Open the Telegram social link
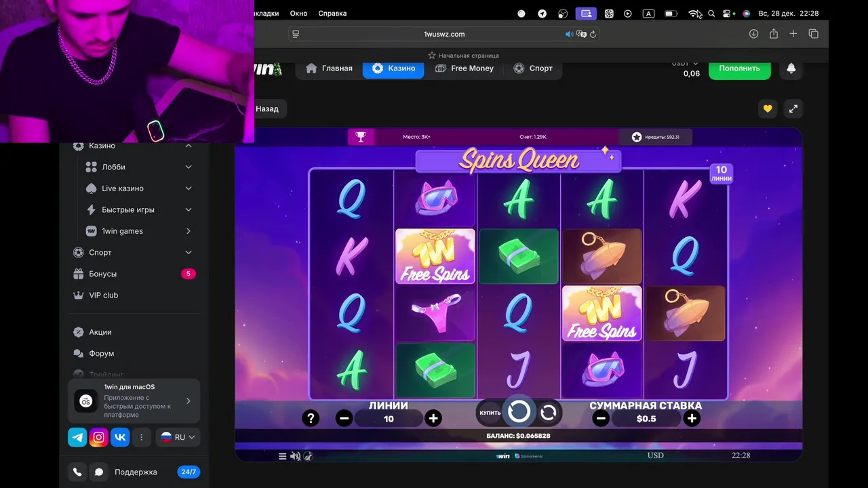The height and width of the screenshot is (488, 868). 77,437
